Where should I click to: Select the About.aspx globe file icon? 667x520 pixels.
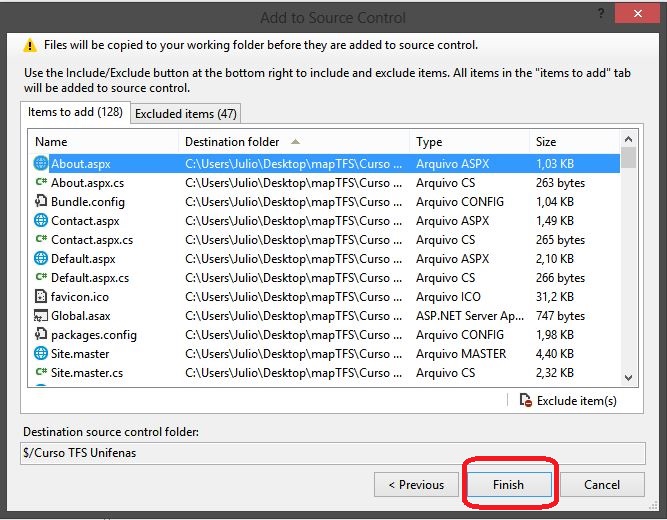tap(41, 163)
